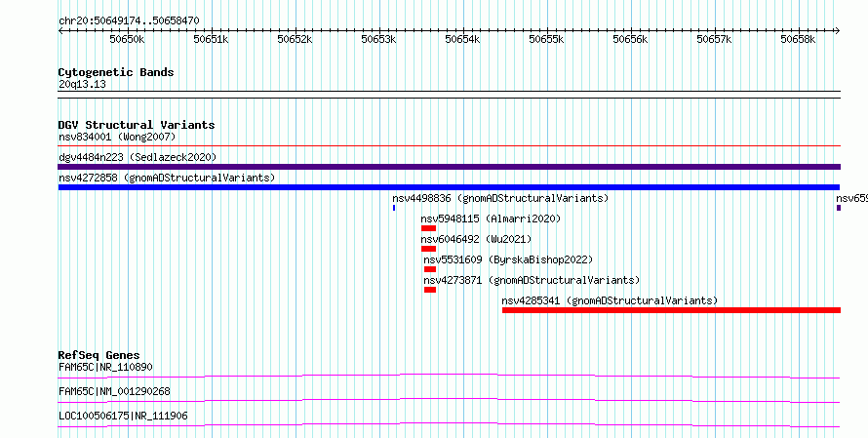Click the truncated nsv659 label at right edge
Image resolution: width=868 pixels, height=438 pixels.
click(852, 198)
